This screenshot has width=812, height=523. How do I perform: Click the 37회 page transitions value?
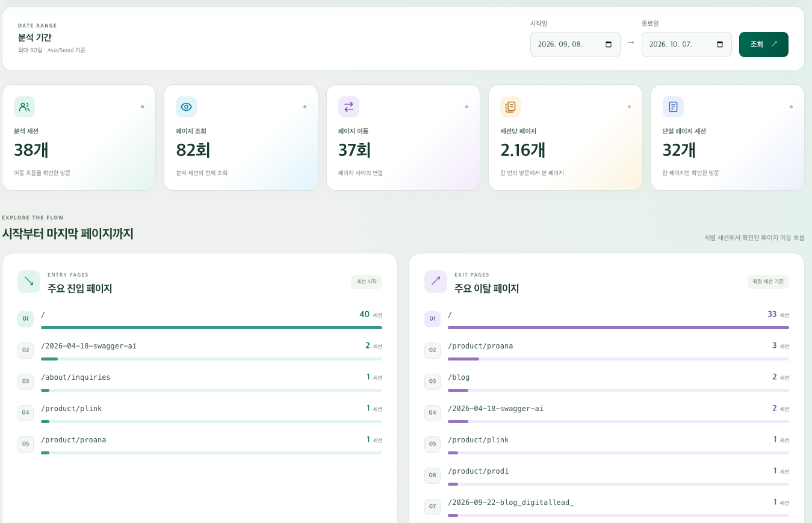(355, 150)
